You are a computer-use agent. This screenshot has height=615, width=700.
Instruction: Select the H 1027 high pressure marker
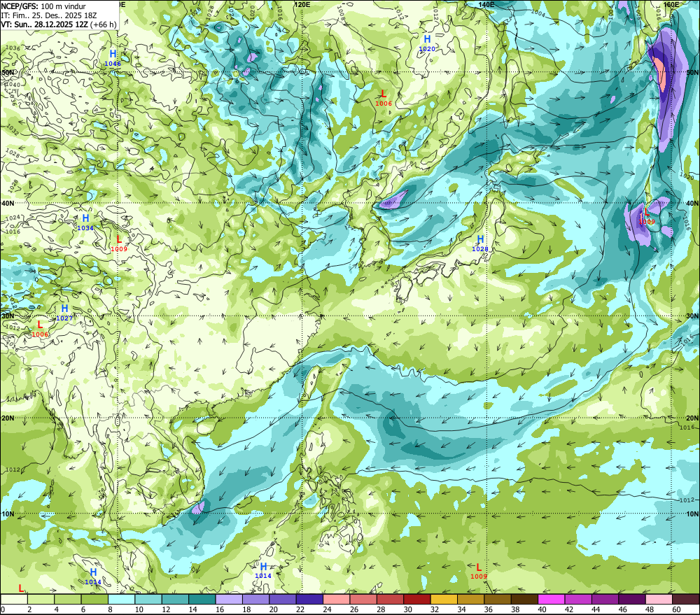coord(64,313)
